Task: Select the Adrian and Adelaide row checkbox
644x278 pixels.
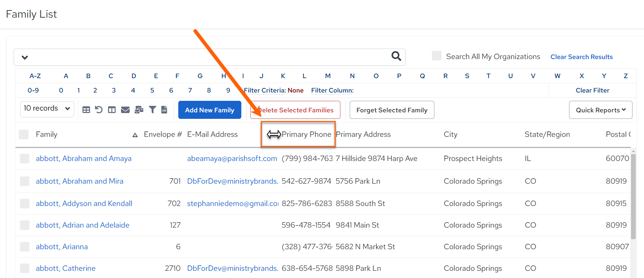Action: click(x=24, y=225)
